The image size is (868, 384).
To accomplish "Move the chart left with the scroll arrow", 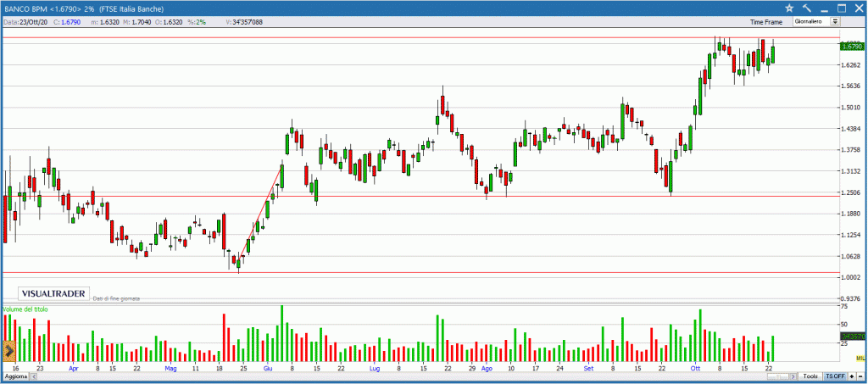I will click(33, 376).
